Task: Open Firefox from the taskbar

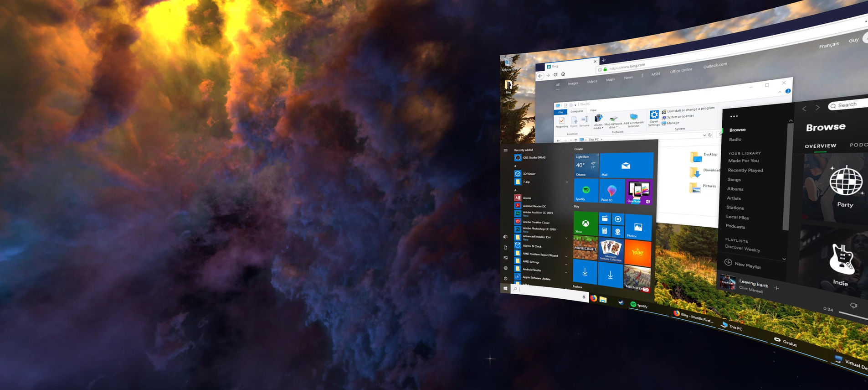Action: click(x=593, y=298)
